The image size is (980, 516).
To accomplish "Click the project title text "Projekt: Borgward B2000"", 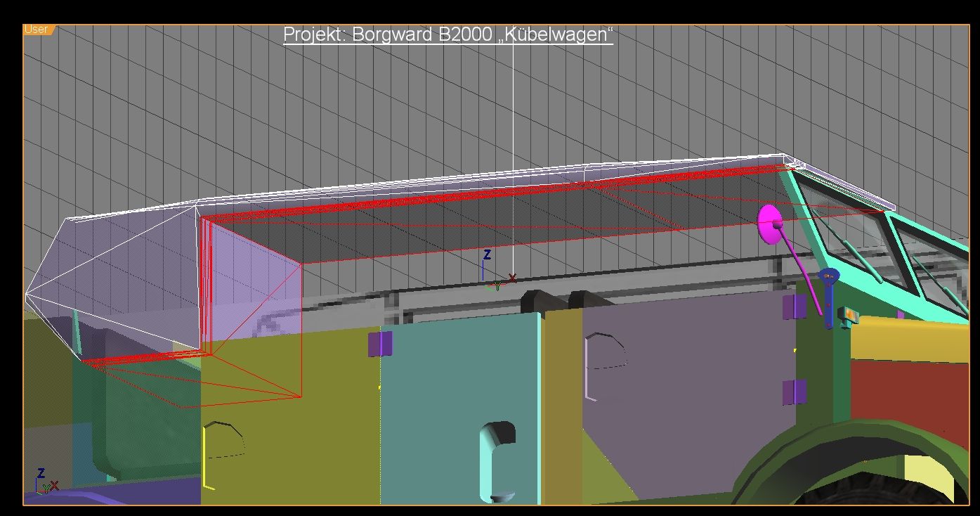I will pos(387,34).
